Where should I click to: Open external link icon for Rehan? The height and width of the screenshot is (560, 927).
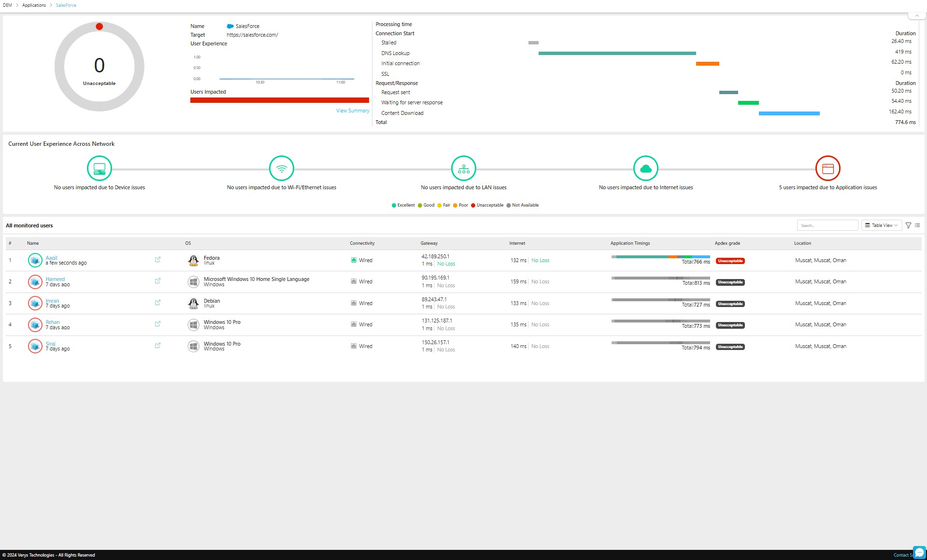click(x=157, y=324)
